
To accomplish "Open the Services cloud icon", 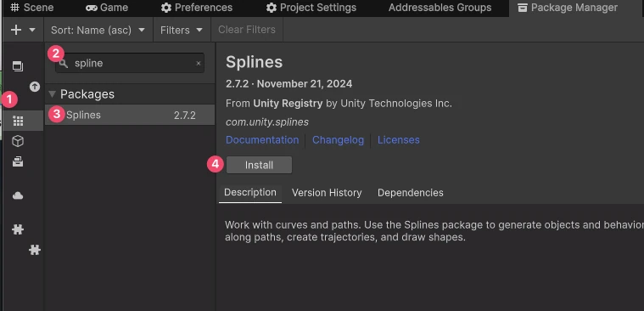I will tap(18, 195).
